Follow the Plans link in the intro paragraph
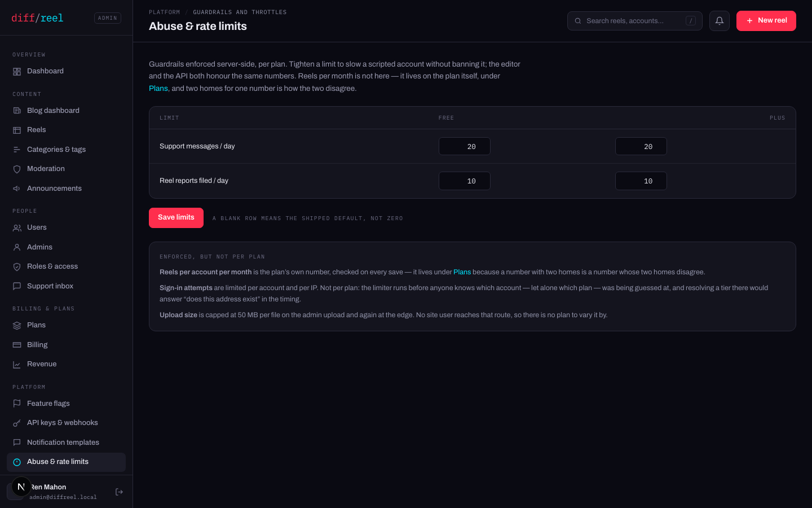This screenshot has height=508, width=812. pyautogui.click(x=158, y=89)
